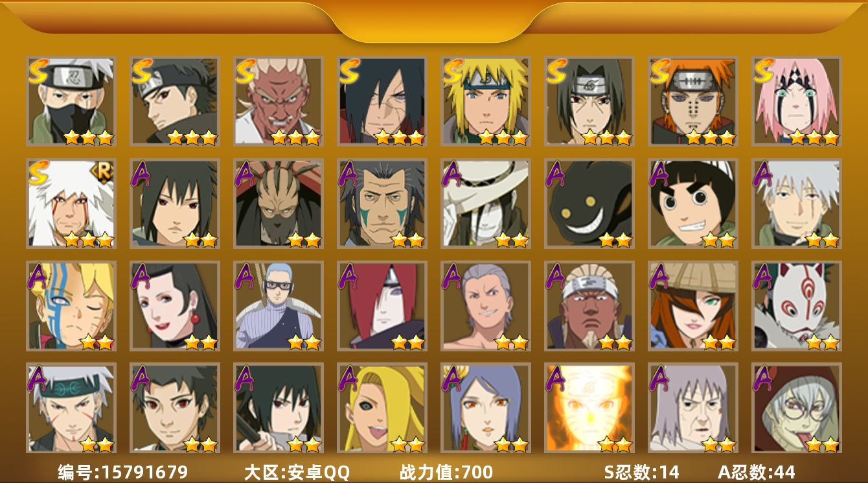
Task: Click the bowl-cut grinning ninja portrait
Action: coord(693,204)
